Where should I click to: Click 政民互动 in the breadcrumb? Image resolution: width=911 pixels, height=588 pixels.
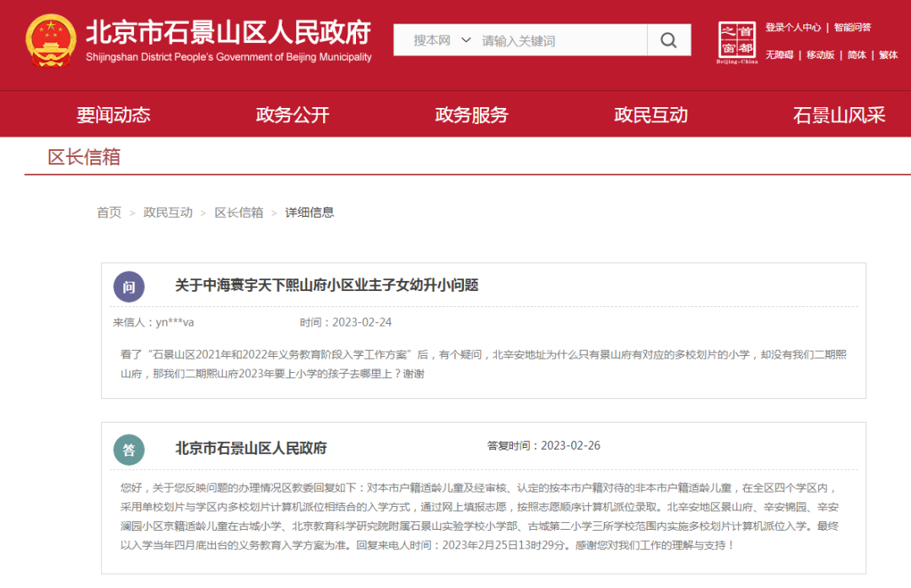pos(168,213)
